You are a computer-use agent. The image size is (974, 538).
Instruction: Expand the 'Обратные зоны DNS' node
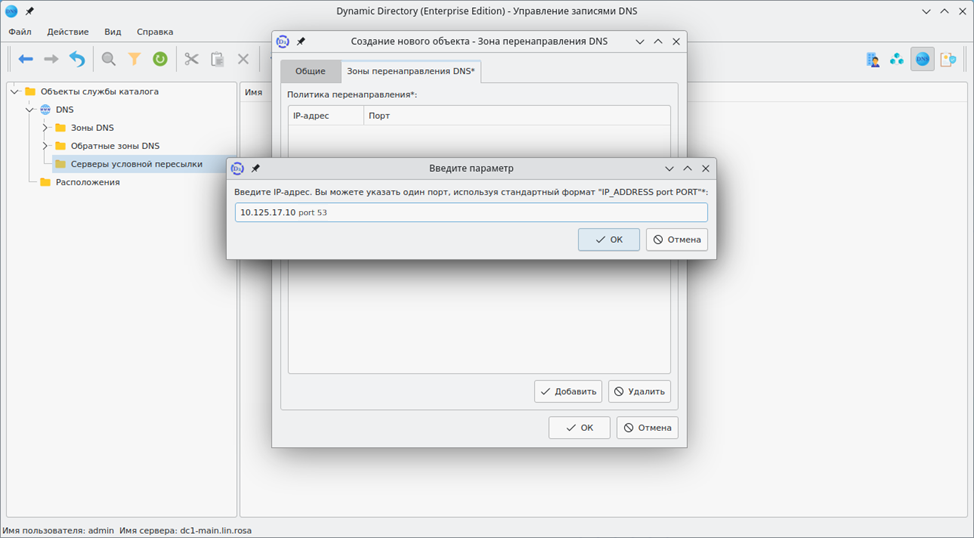(x=45, y=145)
